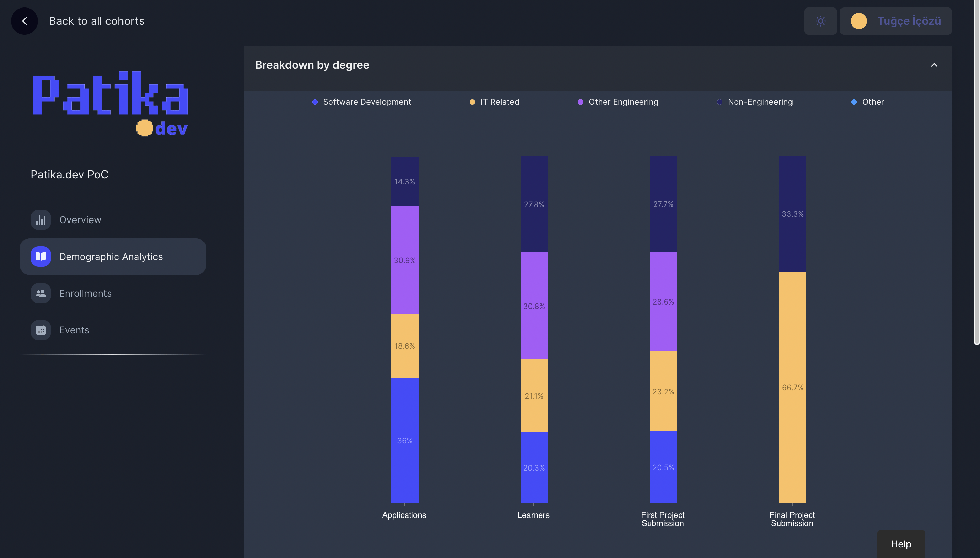Click the Enrollments people icon

click(40, 293)
